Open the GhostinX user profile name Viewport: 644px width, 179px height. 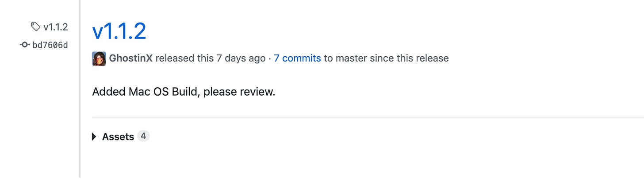tap(130, 58)
